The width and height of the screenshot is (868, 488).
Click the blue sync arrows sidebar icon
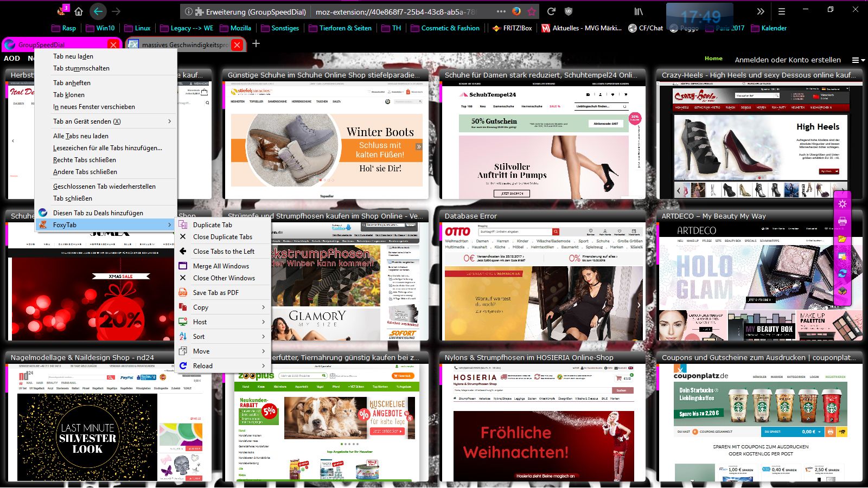click(x=842, y=273)
